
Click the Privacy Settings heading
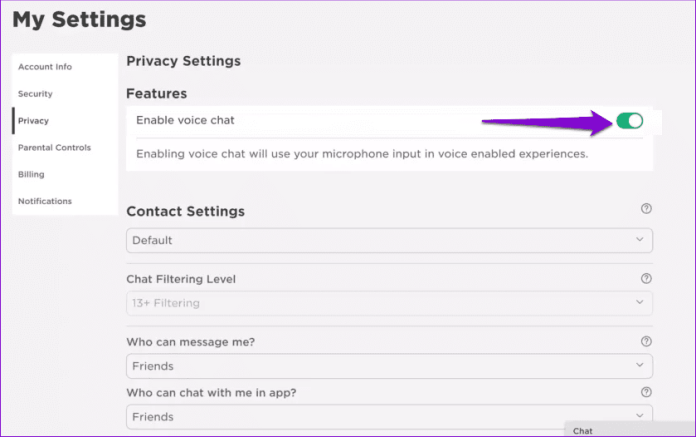183,61
